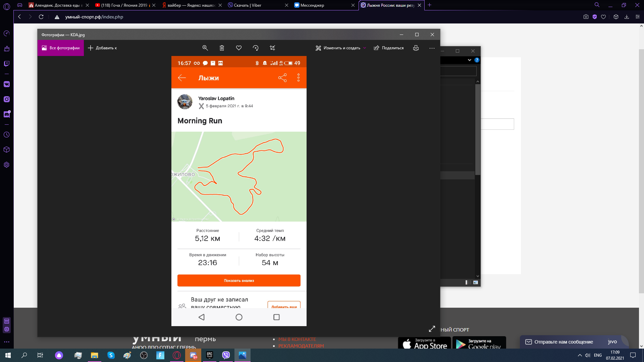Open the crop tool icon
644x362 pixels.
coord(272,48)
